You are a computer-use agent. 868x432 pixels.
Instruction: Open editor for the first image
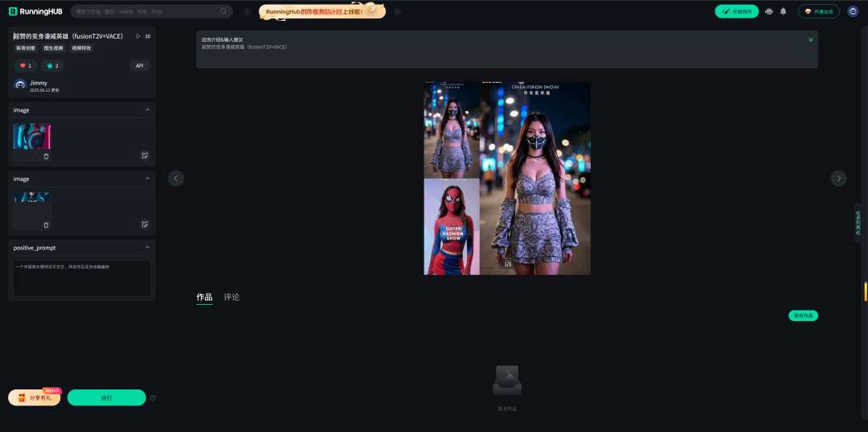(x=145, y=155)
